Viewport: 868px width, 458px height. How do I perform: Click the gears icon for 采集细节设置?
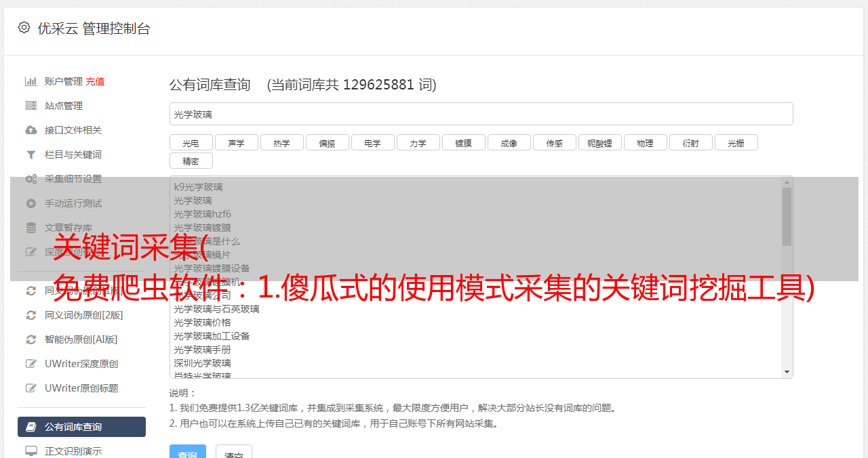[x=31, y=179]
